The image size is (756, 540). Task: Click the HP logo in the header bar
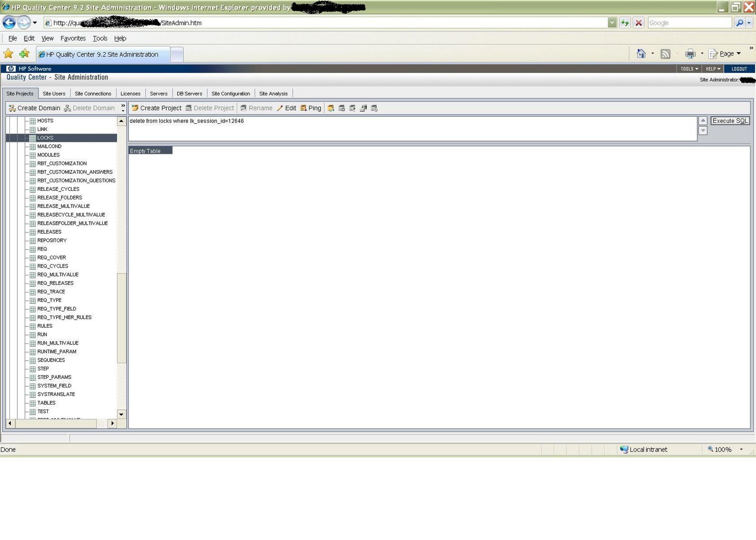click(x=11, y=69)
